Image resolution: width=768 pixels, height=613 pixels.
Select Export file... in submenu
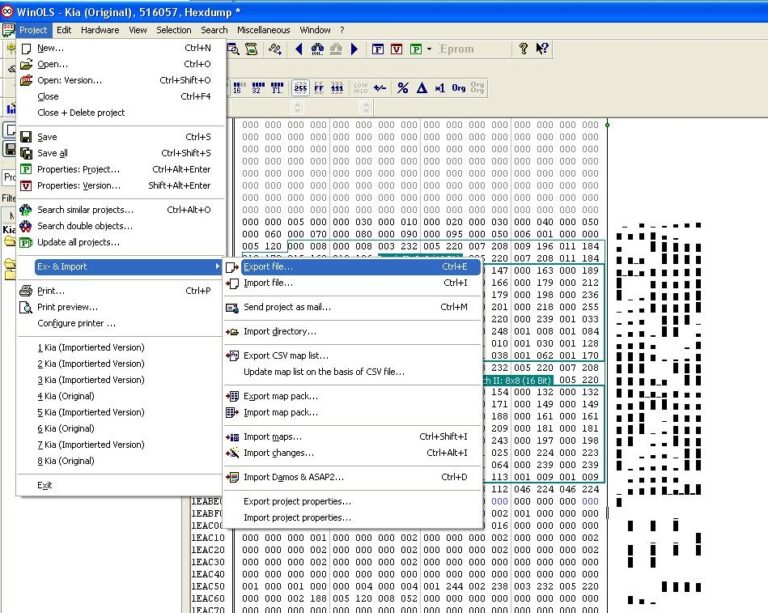(x=353, y=267)
